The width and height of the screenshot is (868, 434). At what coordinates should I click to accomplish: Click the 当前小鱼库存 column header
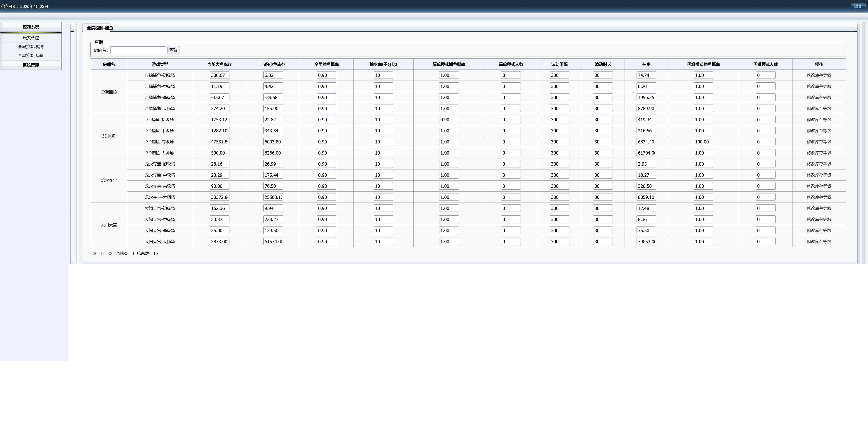[x=273, y=64]
